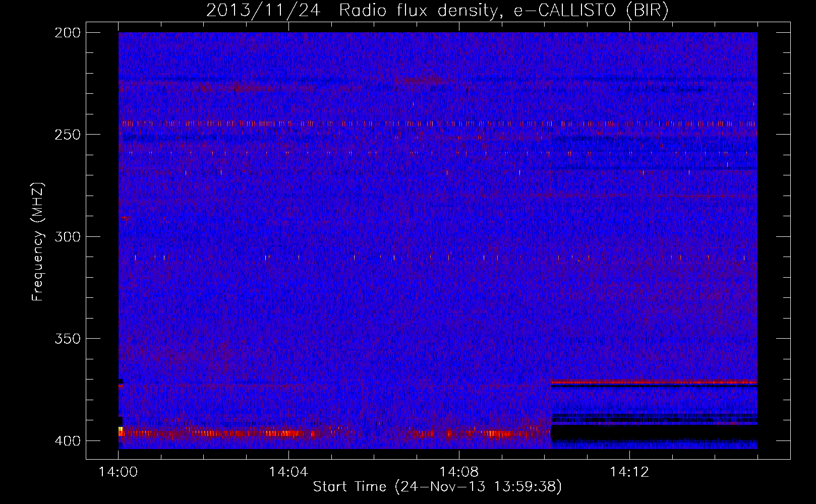Click the Start Time axis caption

coord(437,487)
